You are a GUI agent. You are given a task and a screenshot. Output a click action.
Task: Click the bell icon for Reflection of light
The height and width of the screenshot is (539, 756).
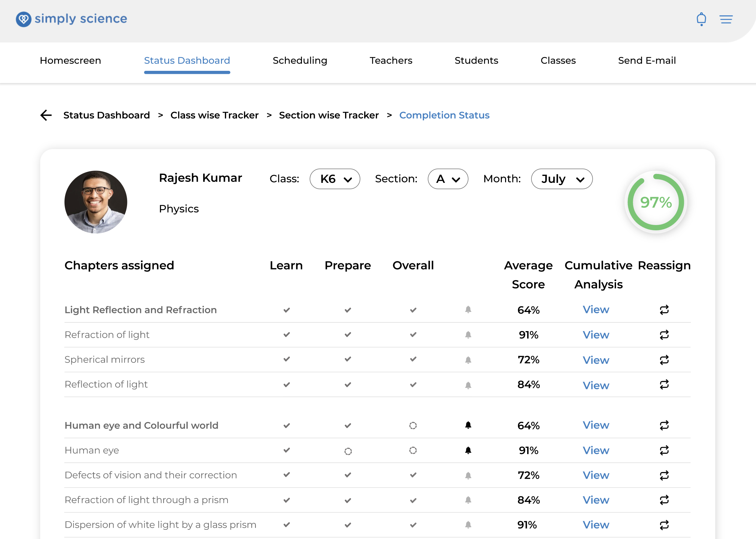coord(468,385)
